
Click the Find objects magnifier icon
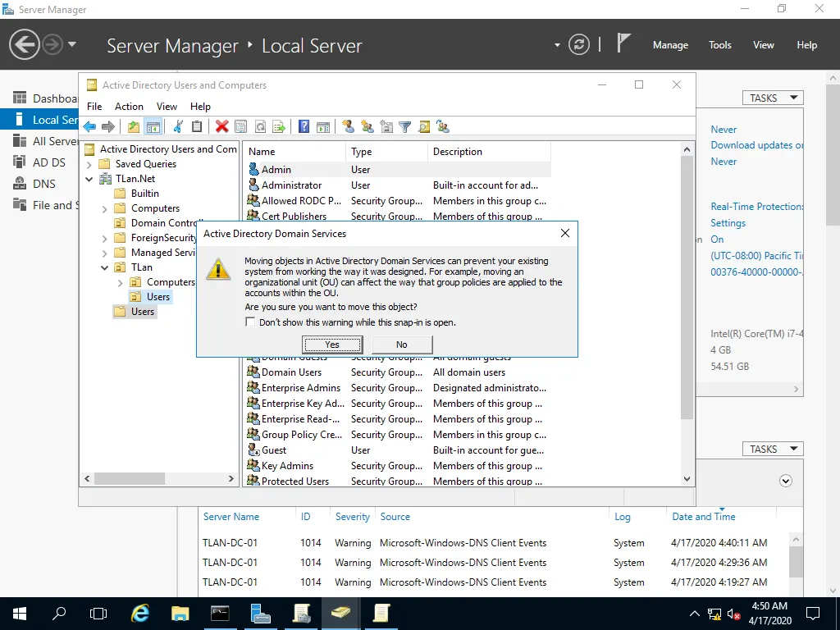(x=424, y=127)
